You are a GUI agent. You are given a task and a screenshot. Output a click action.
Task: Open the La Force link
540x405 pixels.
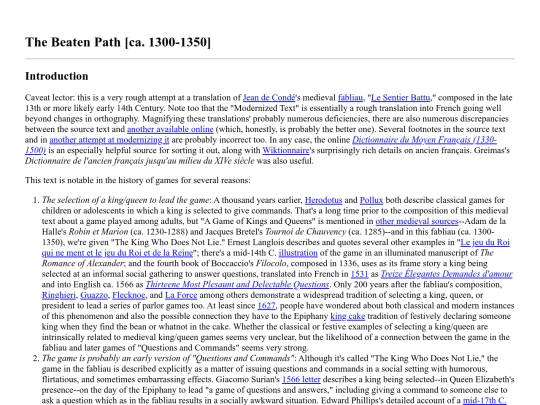point(181,295)
